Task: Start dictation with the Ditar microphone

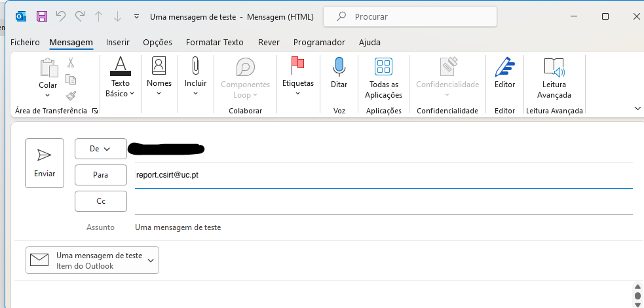Action: click(339, 74)
